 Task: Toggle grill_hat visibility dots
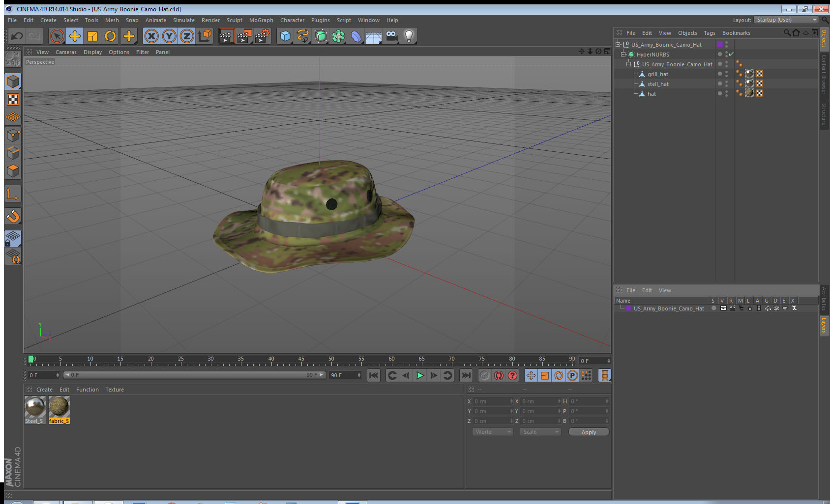click(x=726, y=74)
